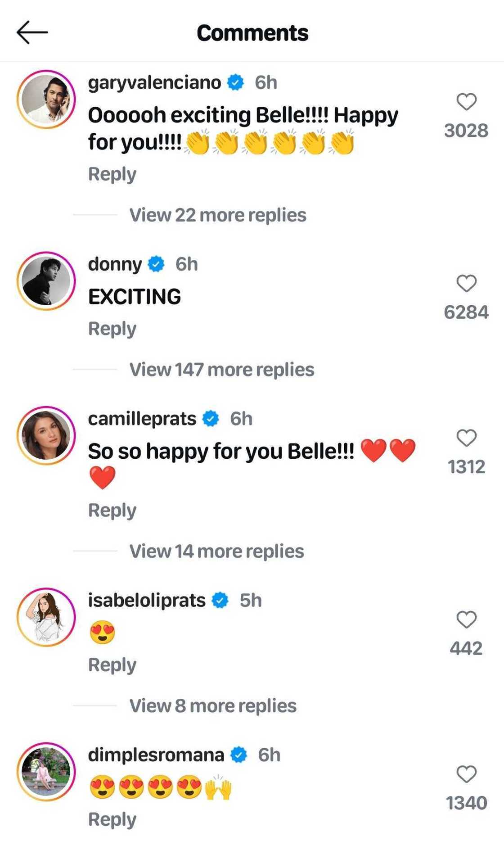Like garyvalenciano's comment with the heart
Viewport: 504px width, 841px height.
[x=466, y=102]
